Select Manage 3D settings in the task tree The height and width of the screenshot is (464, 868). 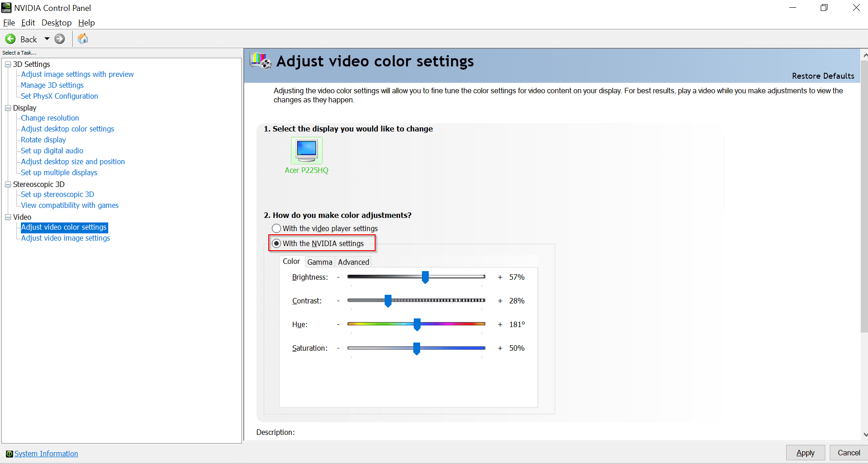pos(52,85)
